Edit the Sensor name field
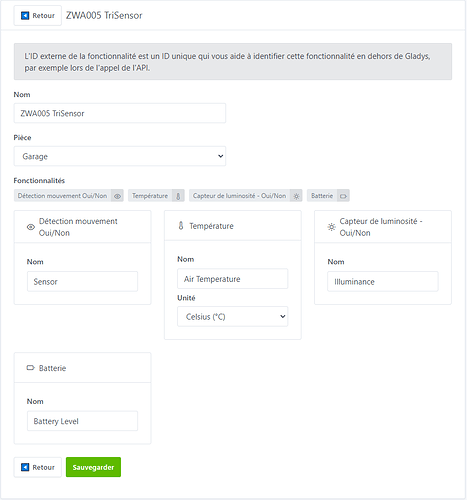467x500 pixels. 82,282
